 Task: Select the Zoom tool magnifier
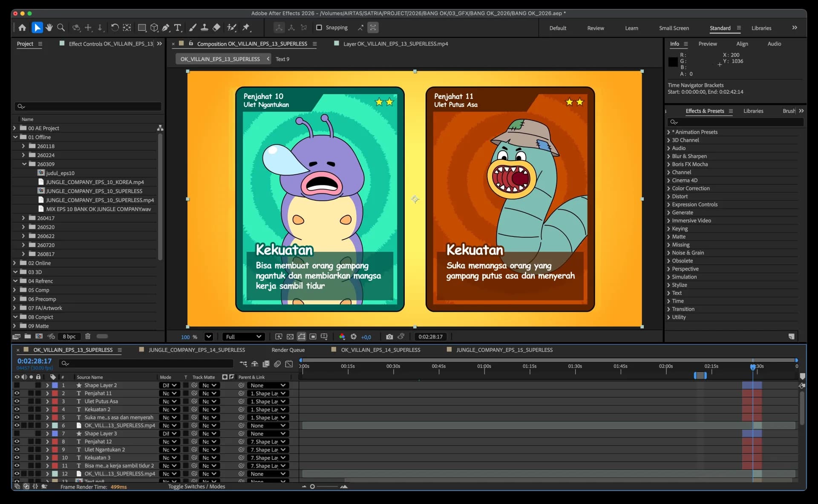pos(61,28)
